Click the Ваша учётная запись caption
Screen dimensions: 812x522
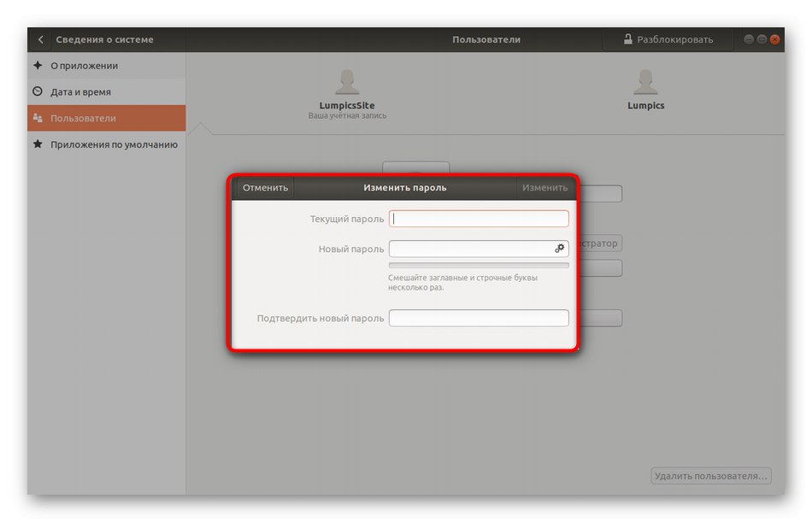click(x=347, y=115)
